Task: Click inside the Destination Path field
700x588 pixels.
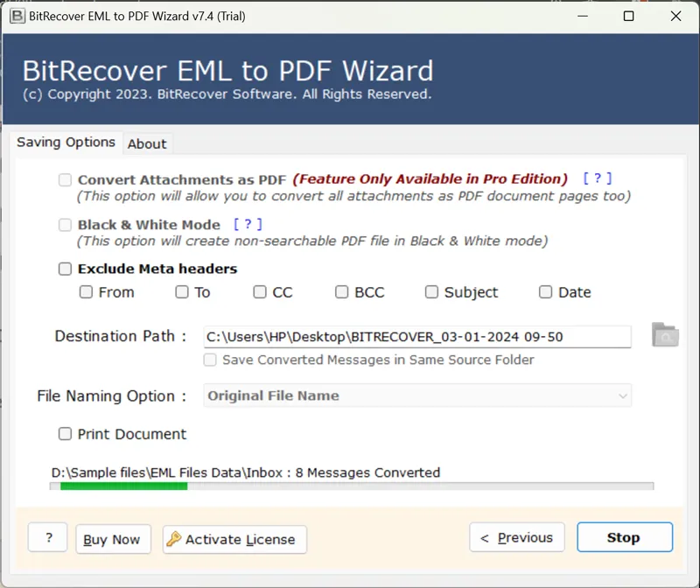Action: [x=417, y=337]
